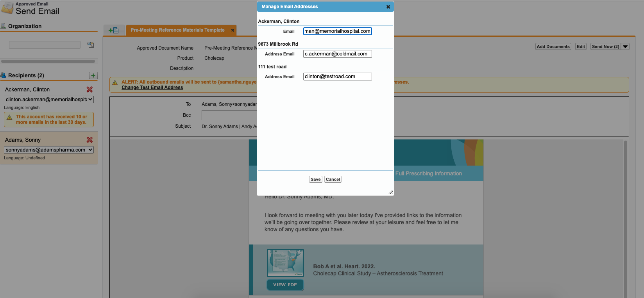
Task: Click the organization panel horizontal scrollbar
Action: click(48, 61)
